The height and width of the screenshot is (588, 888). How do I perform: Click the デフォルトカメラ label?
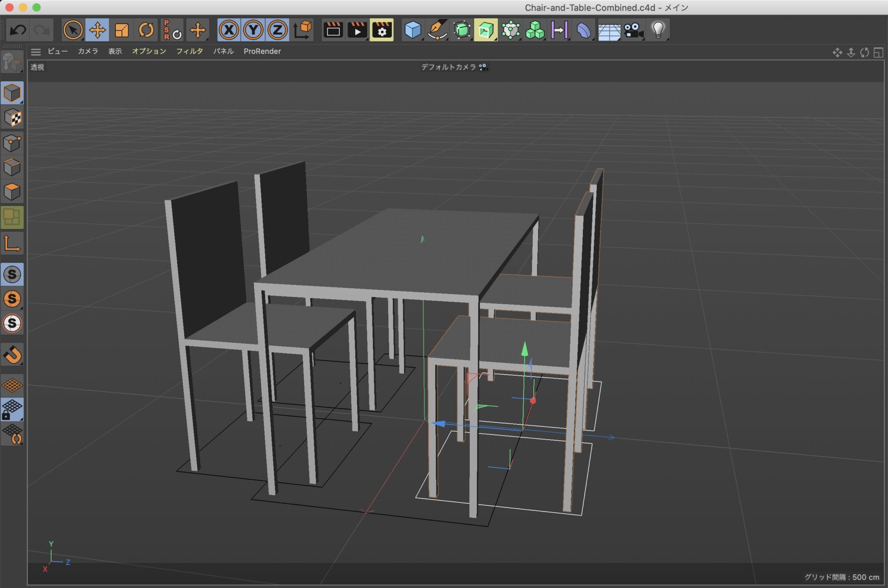(448, 67)
